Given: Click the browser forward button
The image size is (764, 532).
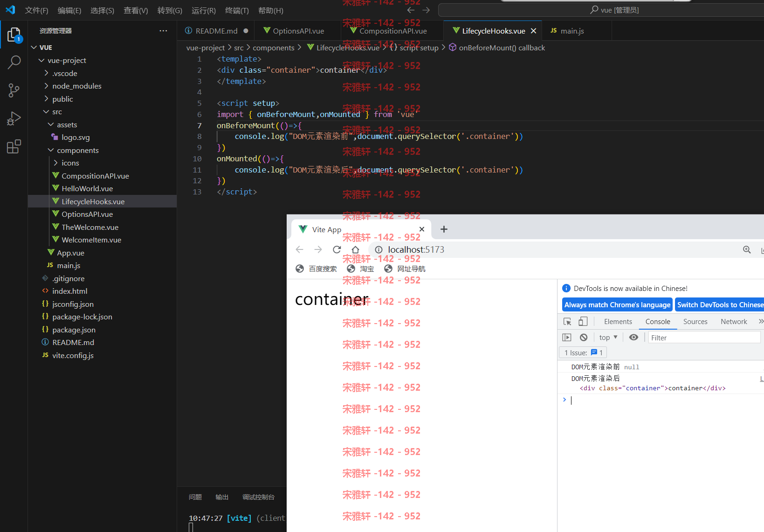Looking at the screenshot, I should tap(318, 249).
